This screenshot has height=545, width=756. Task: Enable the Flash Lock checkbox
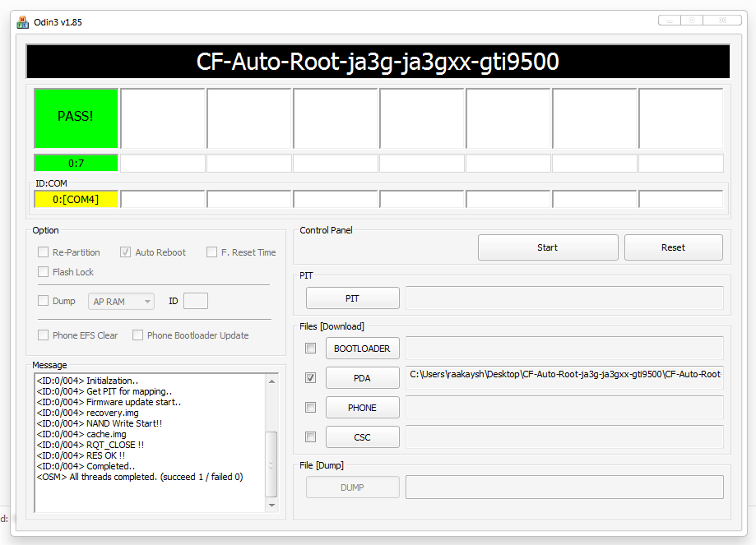pyautogui.click(x=44, y=272)
